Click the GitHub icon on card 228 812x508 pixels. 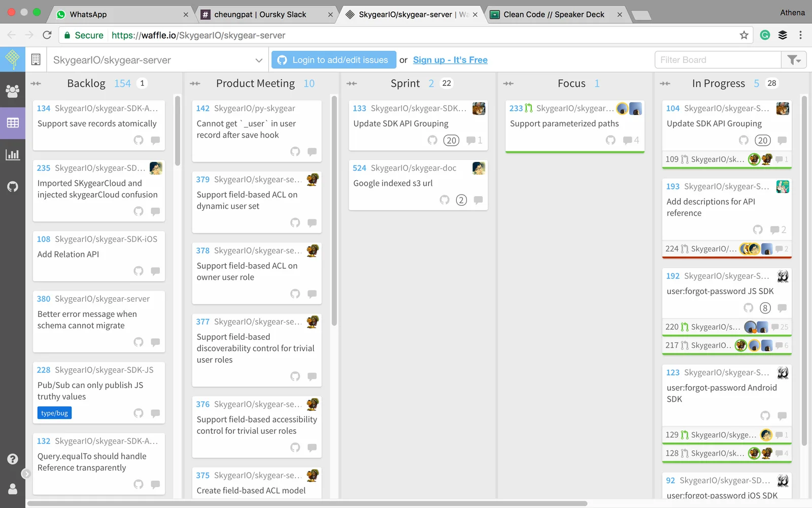point(139,414)
